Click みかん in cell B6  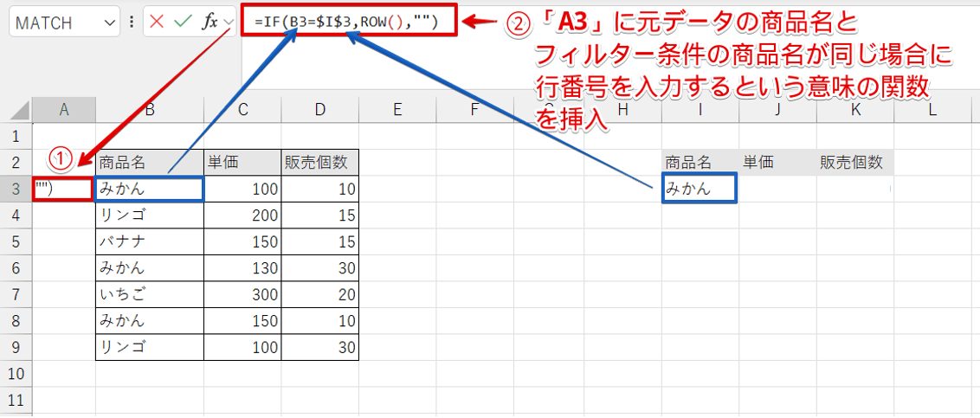(150, 268)
